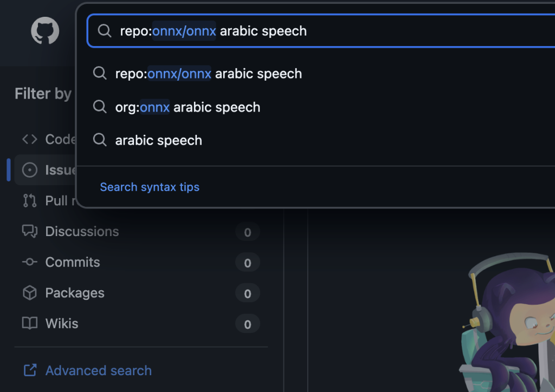
Task: Click the search magnifier icon in input
Action: coord(104,31)
